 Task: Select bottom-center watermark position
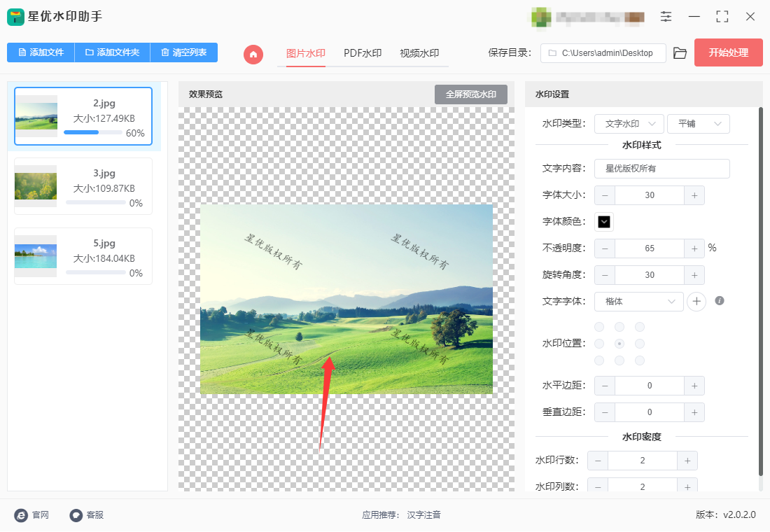point(619,360)
